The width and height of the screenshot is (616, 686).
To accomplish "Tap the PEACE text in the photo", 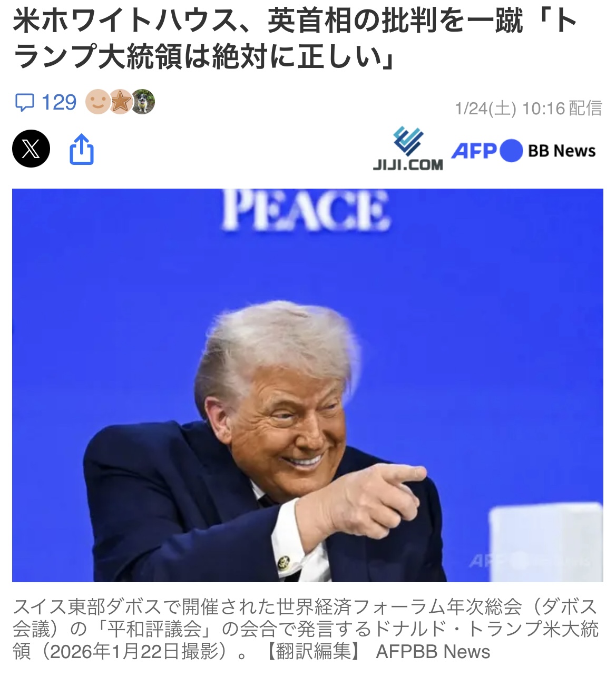I will coord(305,210).
